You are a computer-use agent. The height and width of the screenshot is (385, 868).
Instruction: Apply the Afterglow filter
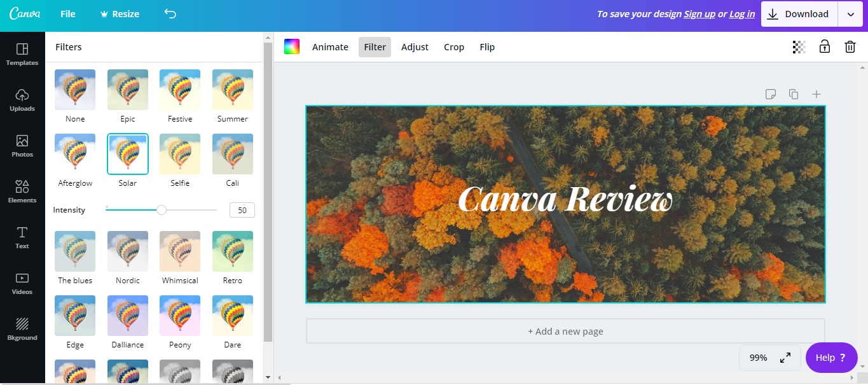click(x=75, y=154)
